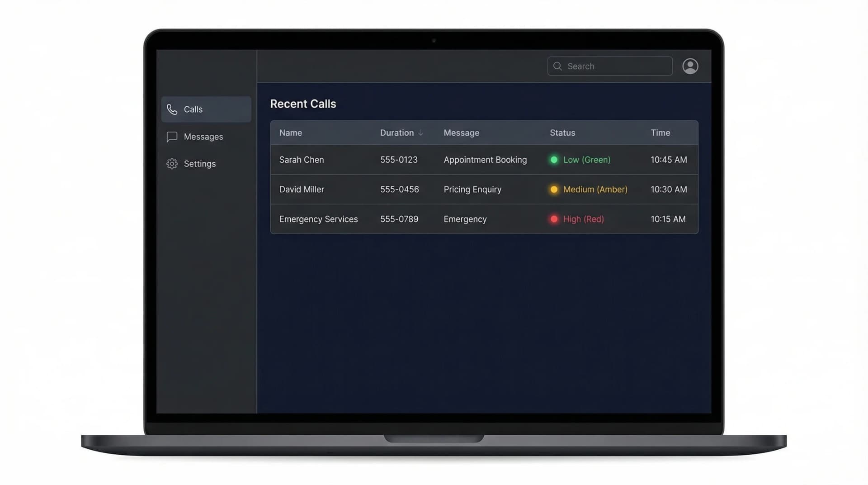This screenshot has height=485, width=868.
Task: Click the magnifying glass in the search bar
Action: [x=558, y=66]
